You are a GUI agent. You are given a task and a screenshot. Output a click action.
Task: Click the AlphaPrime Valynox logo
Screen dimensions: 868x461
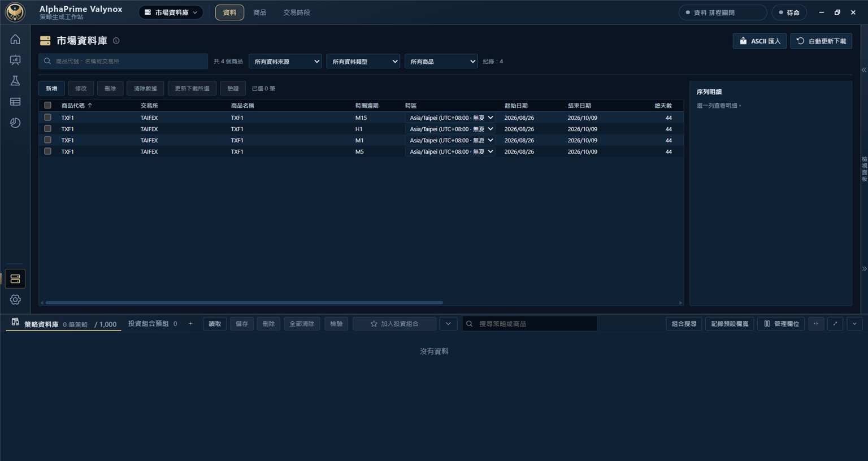(x=15, y=12)
